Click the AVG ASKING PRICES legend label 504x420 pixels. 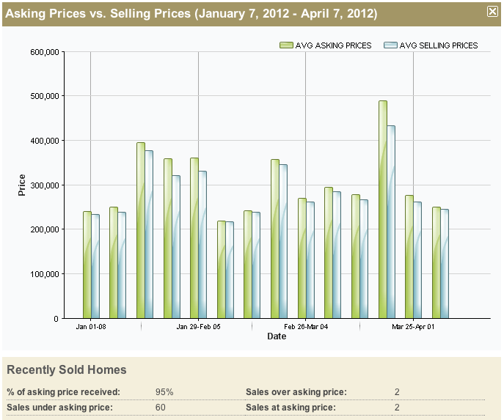click(x=333, y=45)
